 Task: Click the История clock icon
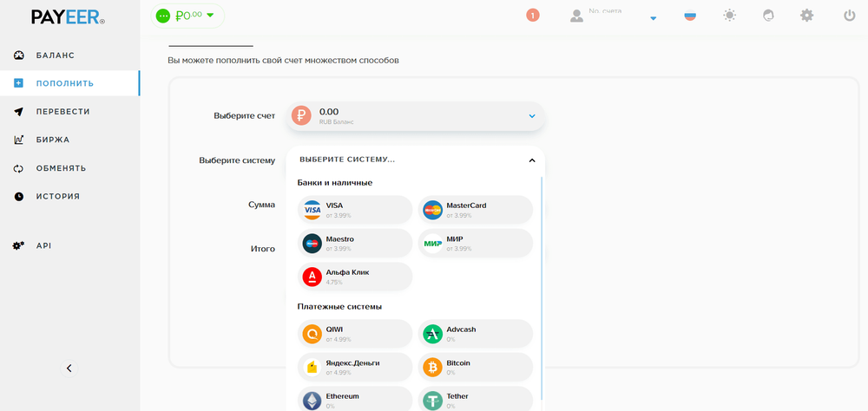point(19,196)
